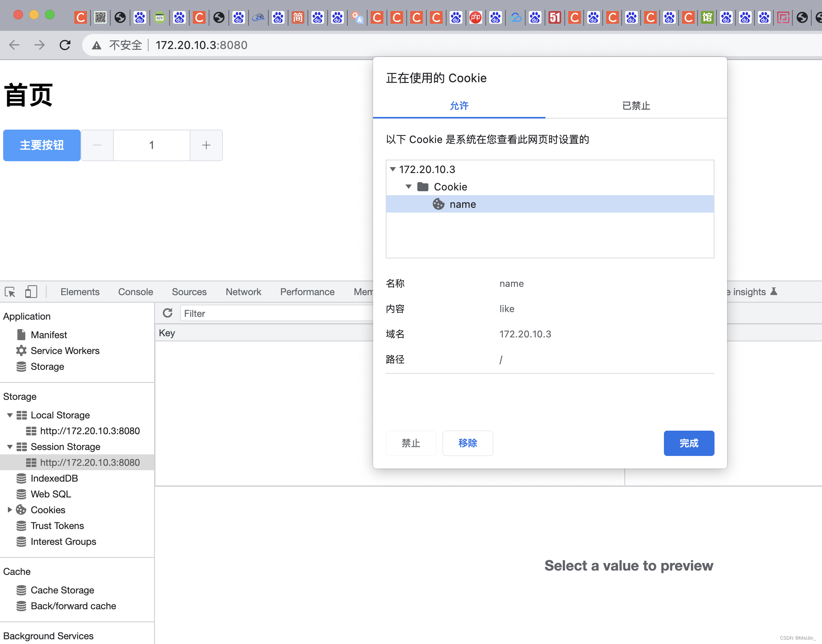822x644 pixels.
Task: Decrease the number with the minus stepper
Action: (x=97, y=145)
